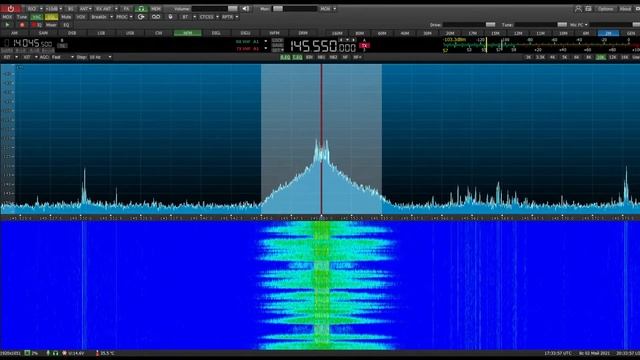Expand the BreakIn dropdown
Screen dimensions: 640x360
(102, 17)
